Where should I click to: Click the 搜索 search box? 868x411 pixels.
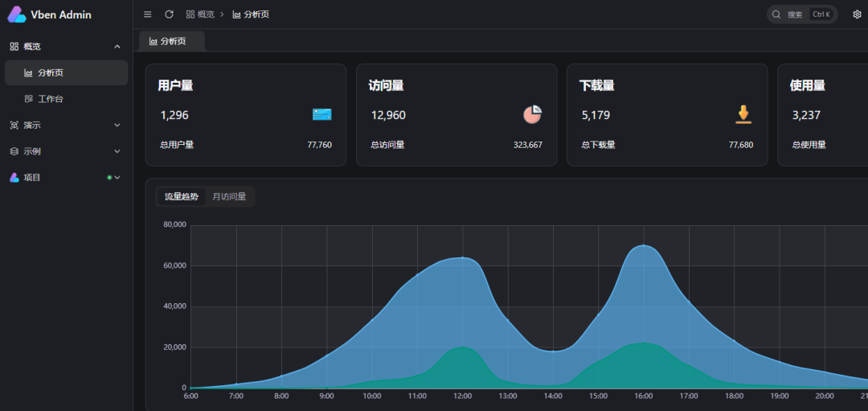coord(801,14)
